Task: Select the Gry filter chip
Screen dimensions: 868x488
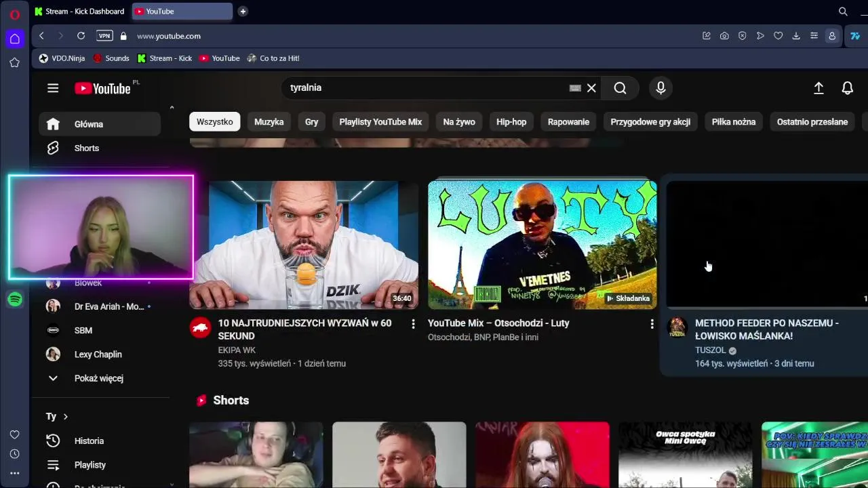Action: (x=311, y=122)
